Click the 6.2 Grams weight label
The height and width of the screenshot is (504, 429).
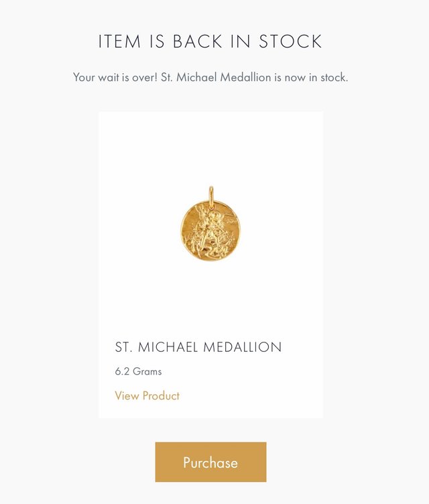138,371
